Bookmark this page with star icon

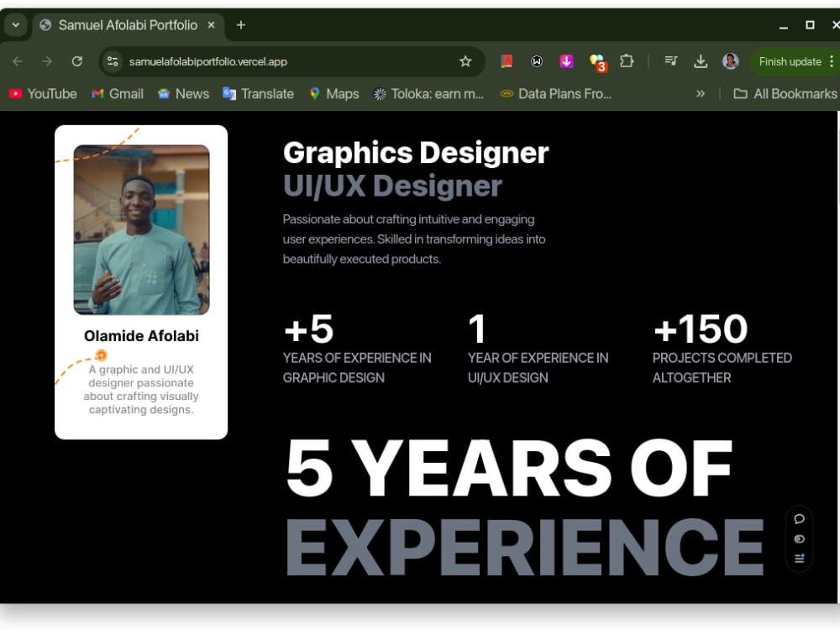pyautogui.click(x=465, y=61)
